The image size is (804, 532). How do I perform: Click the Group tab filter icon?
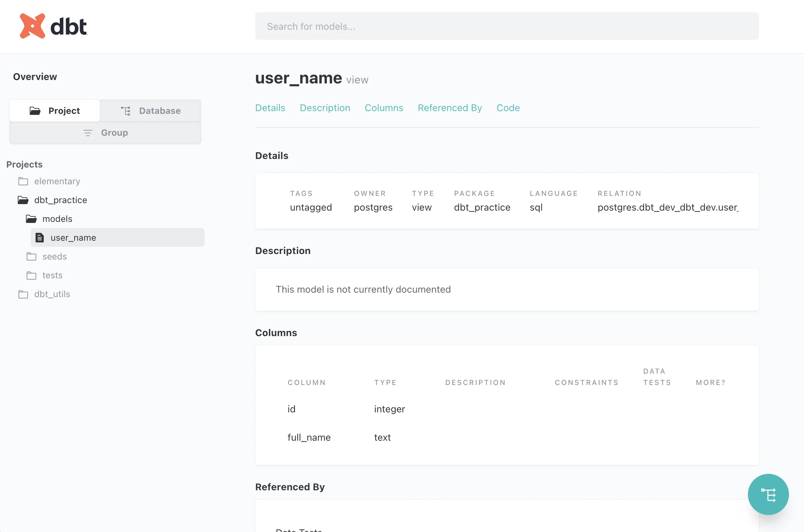tap(88, 133)
